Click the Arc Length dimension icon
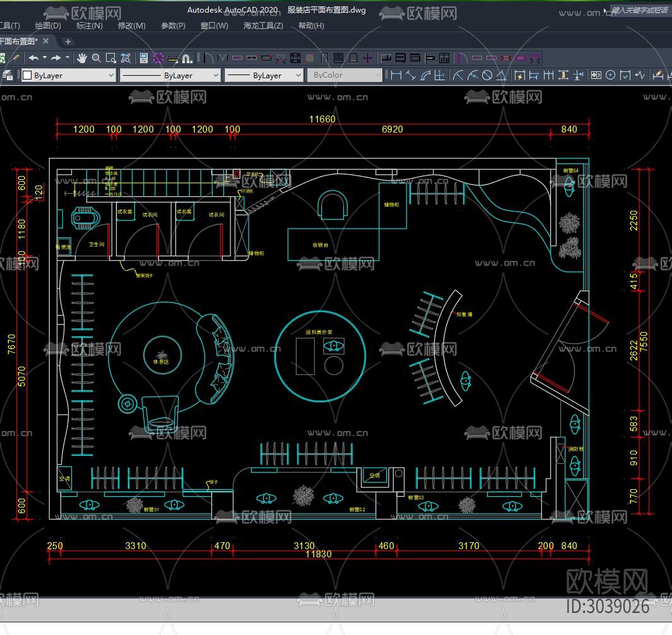The image size is (672, 635). tap(425, 76)
